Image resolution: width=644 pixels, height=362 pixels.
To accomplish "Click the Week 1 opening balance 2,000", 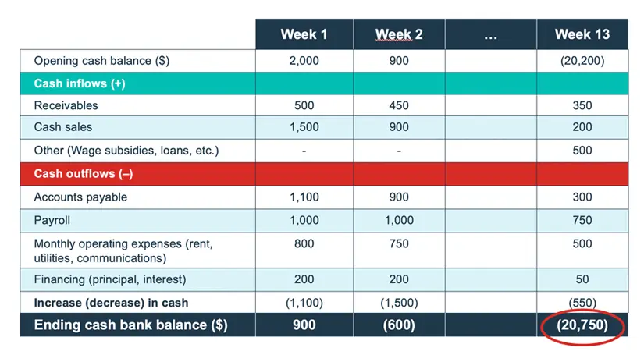I will 304,61.
